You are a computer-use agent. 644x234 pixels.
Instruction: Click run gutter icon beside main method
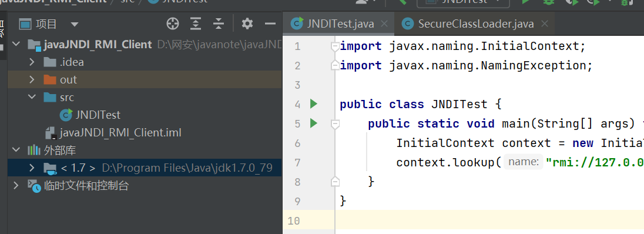(x=314, y=123)
